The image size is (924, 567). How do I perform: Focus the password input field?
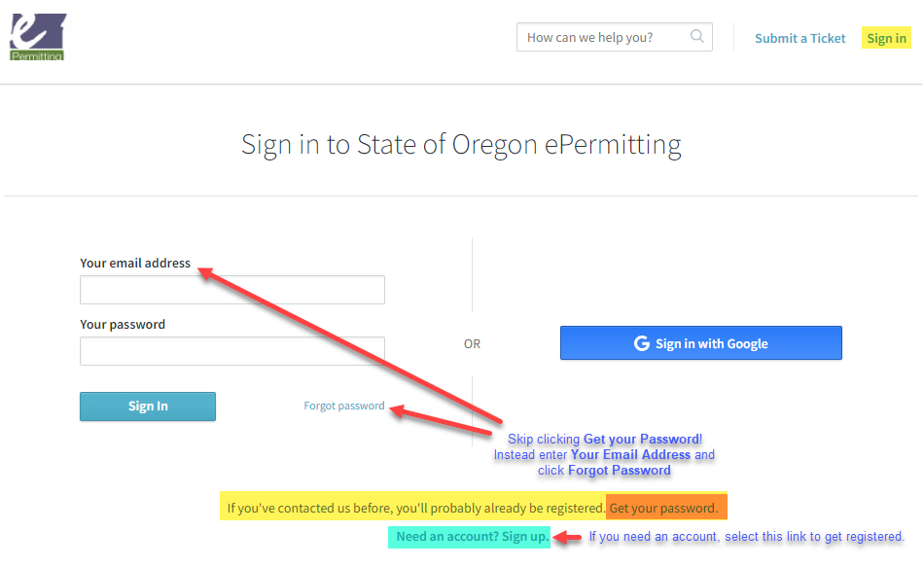232,351
